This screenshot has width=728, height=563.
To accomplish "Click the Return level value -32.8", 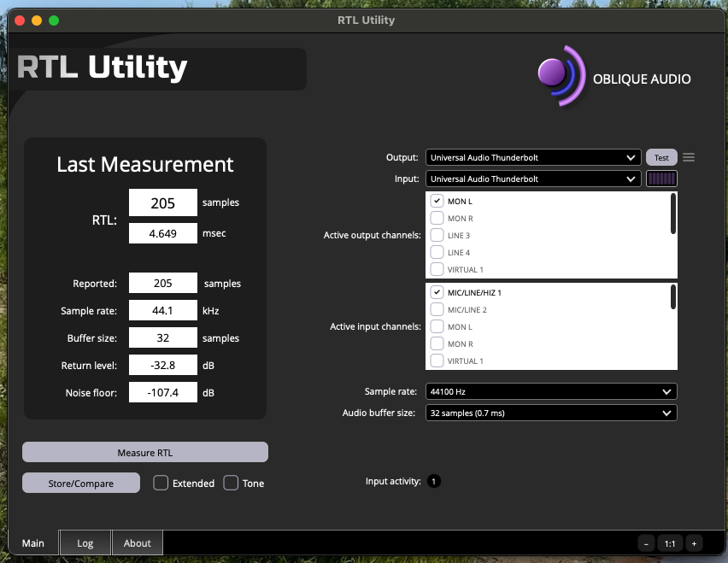I will 163,365.
